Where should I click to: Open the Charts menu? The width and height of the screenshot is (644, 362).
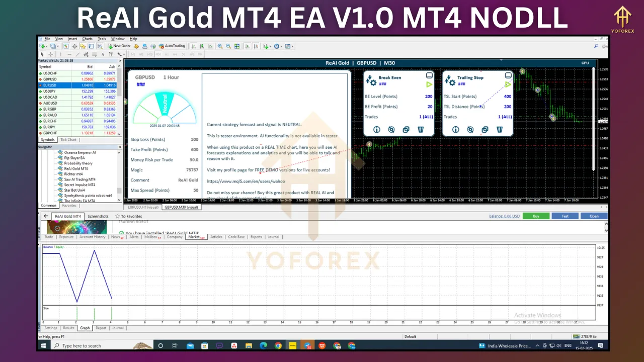(87, 39)
